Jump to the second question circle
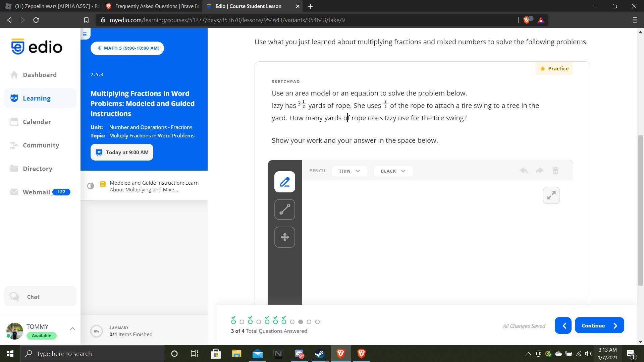 242,322
